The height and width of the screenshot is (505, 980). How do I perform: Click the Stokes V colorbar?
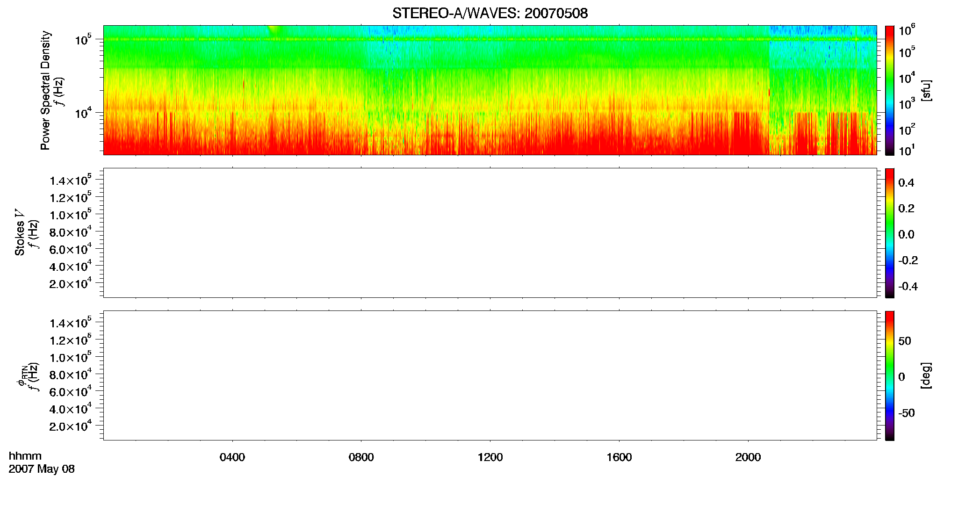[x=890, y=233]
